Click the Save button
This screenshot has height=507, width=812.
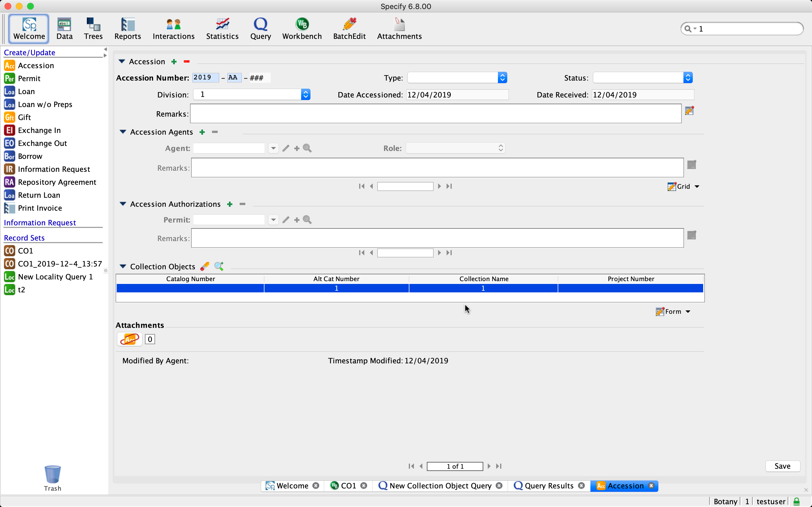[782, 466]
